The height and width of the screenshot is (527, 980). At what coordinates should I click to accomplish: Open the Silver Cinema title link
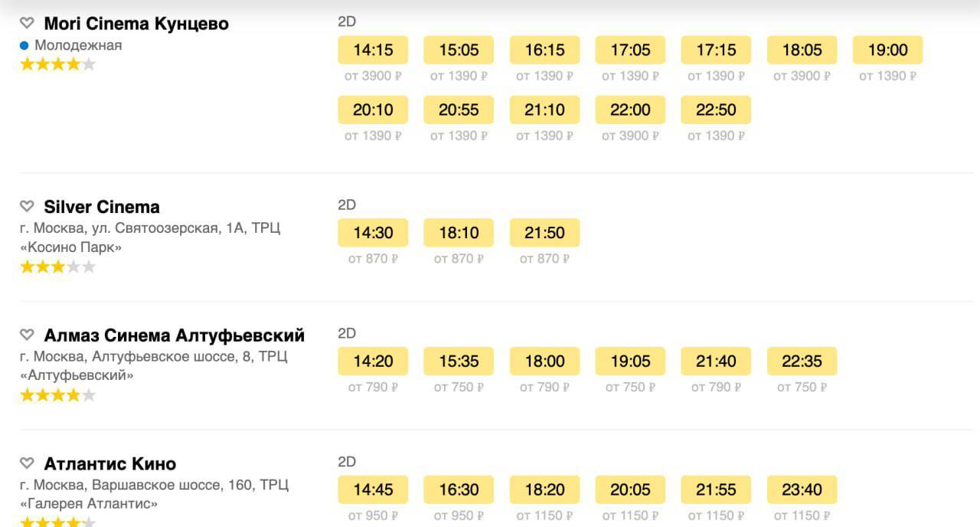[x=102, y=207]
